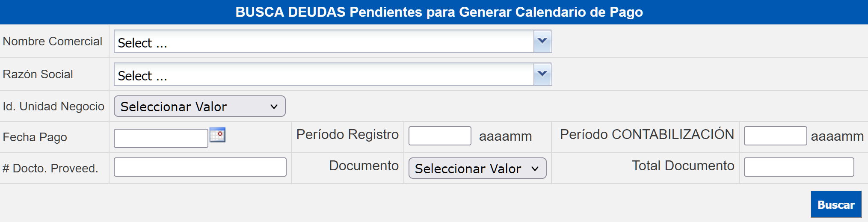Open the Fecha Pago calendar picker icon
Screen dimensions: 868x222
(x=217, y=135)
